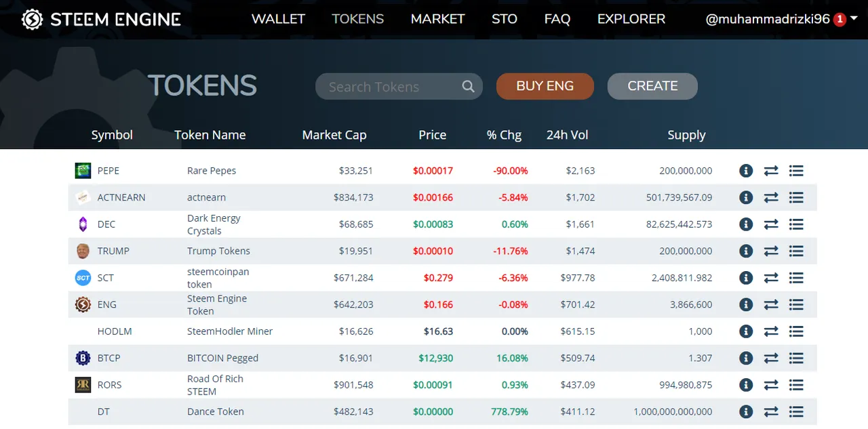This screenshot has width=868, height=429.
Task: Click exchange arrows in SCT row
Action: click(x=771, y=278)
